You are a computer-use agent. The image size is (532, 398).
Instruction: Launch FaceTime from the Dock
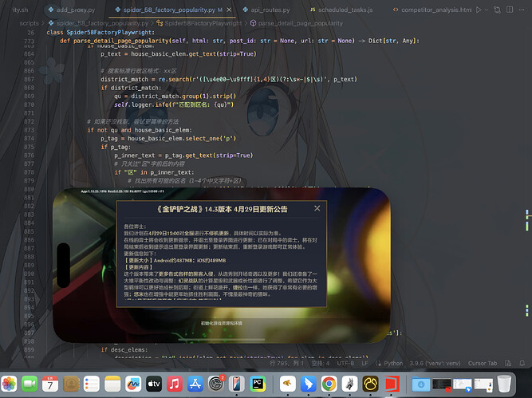(30, 384)
